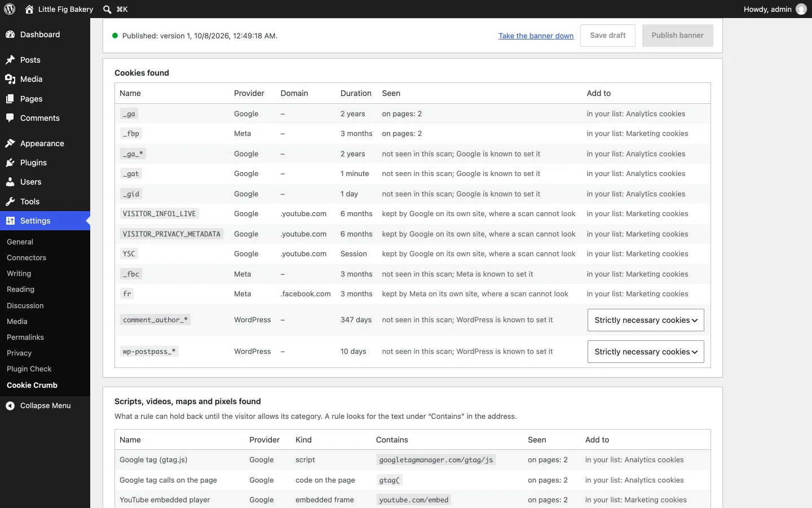Click the Save draft button
The image size is (812, 508).
tap(608, 36)
